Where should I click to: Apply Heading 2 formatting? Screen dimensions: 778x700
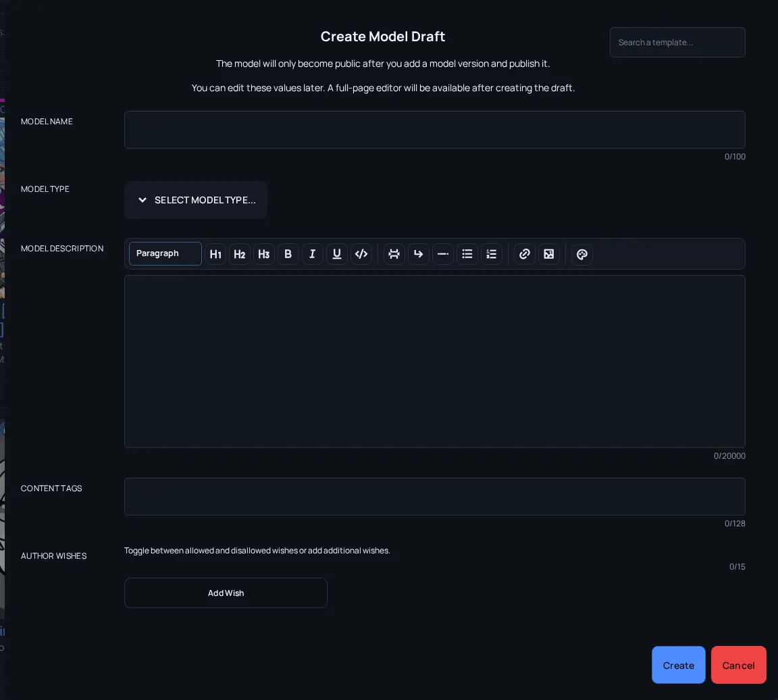pos(240,254)
